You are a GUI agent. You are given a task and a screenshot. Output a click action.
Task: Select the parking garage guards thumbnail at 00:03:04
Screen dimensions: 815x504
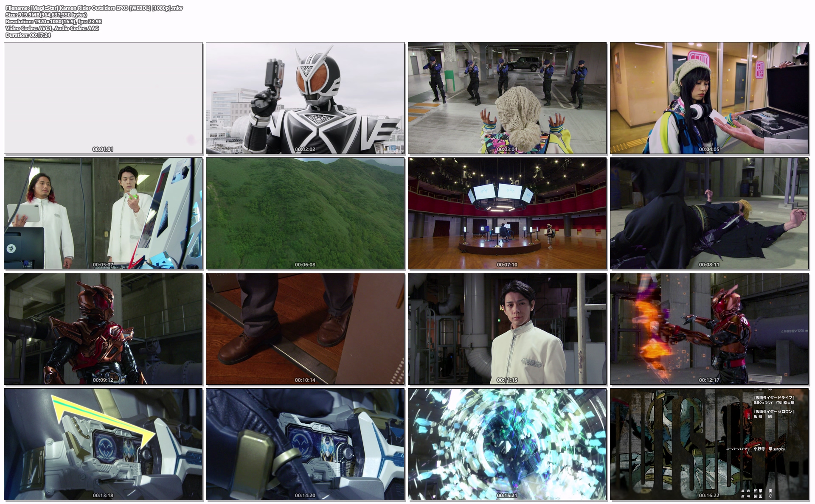pos(507,98)
